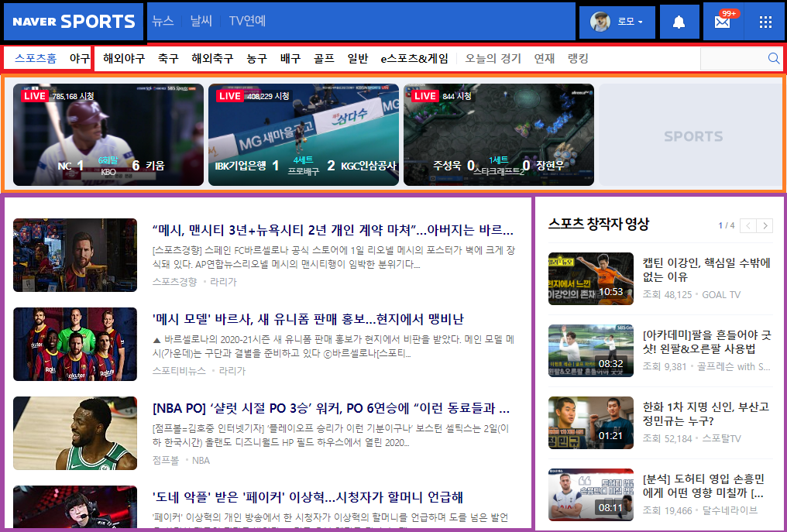Open '메시 모델' 바르사 유니폼 headline
This screenshot has height=532, width=787.
click(x=308, y=319)
